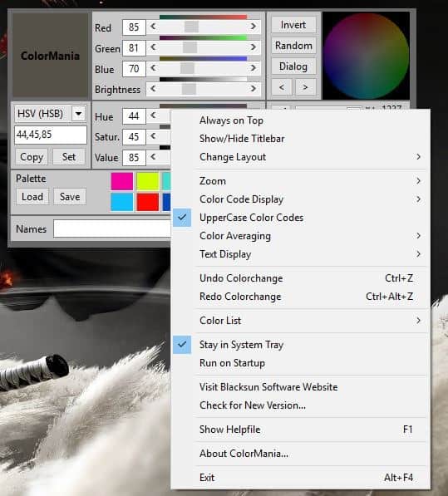Click the Green slider left arrow

[153, 47]
